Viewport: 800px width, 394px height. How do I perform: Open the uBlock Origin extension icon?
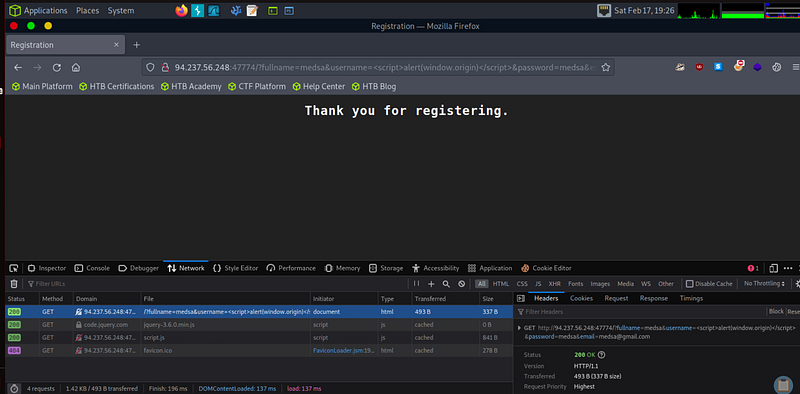pyautogui.click(x=699, y=67)
